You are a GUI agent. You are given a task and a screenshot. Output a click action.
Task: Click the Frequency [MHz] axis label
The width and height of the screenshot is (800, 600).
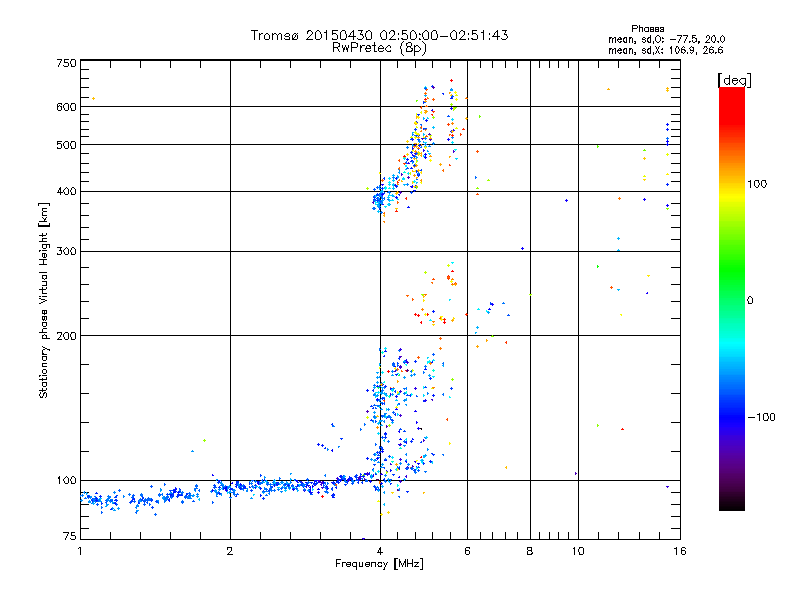click(379, 565)
